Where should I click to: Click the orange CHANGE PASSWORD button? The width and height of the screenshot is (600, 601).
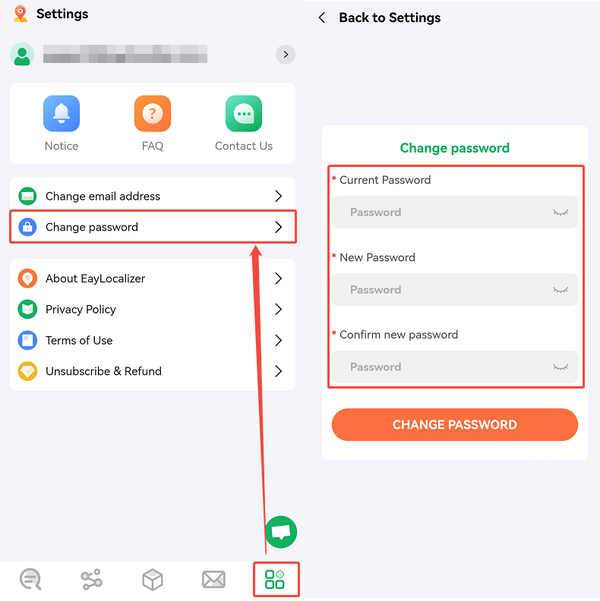[455, 424]
